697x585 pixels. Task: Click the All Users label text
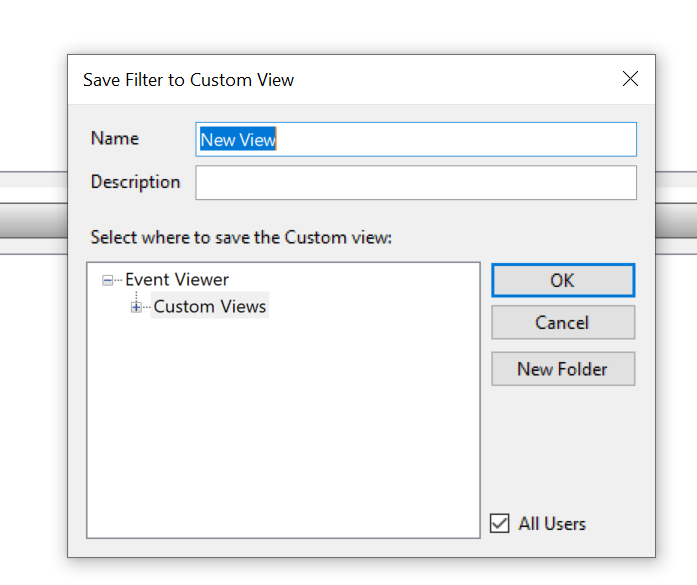[x=552, y=524]
